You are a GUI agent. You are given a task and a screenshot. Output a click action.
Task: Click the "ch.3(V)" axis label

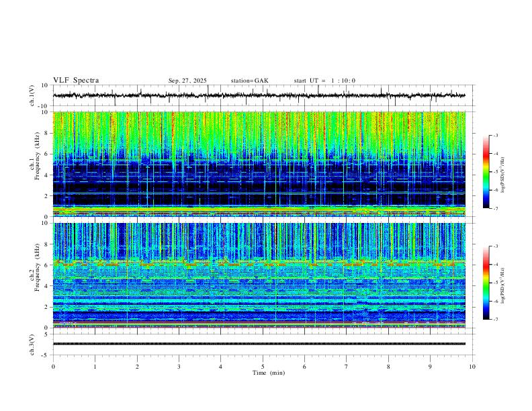tap(32, 345)
